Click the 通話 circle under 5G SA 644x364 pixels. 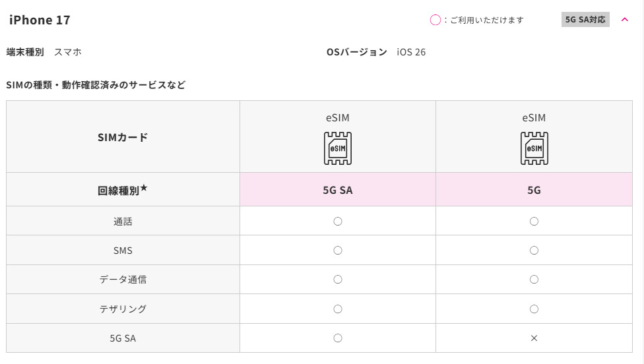point(338,222)
